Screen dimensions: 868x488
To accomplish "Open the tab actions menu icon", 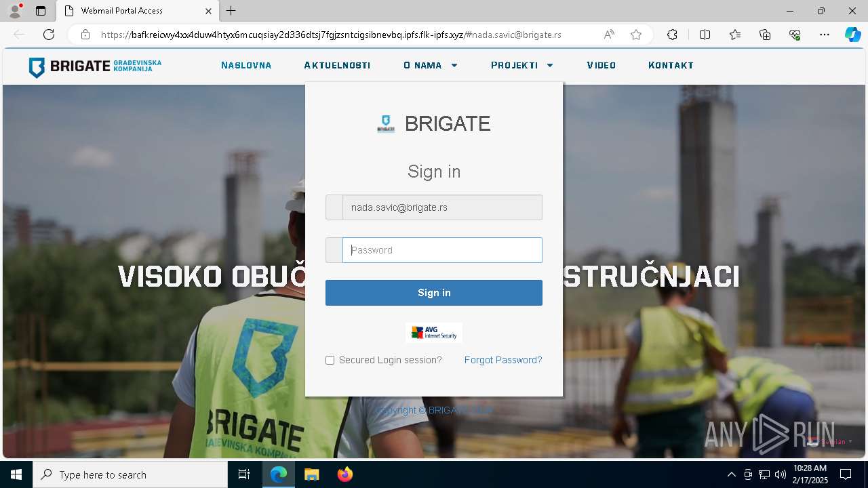I will point(41,11).
